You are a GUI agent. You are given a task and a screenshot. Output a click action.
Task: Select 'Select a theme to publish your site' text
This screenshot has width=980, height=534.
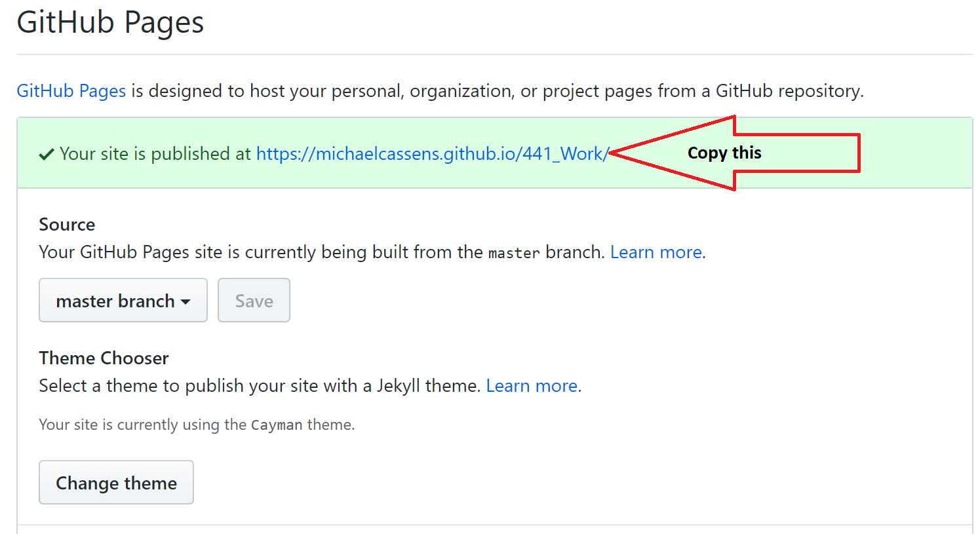tap(178, 386)
